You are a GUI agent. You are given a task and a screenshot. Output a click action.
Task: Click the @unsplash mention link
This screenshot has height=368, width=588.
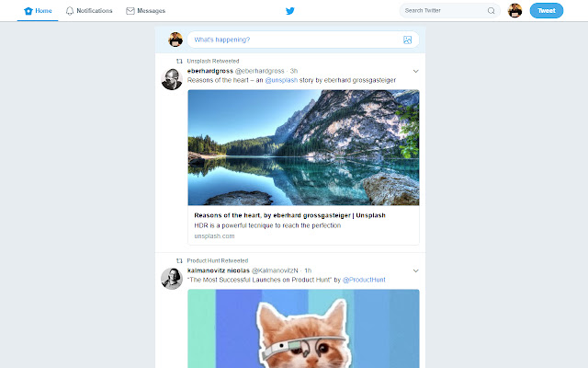(281, 80)
